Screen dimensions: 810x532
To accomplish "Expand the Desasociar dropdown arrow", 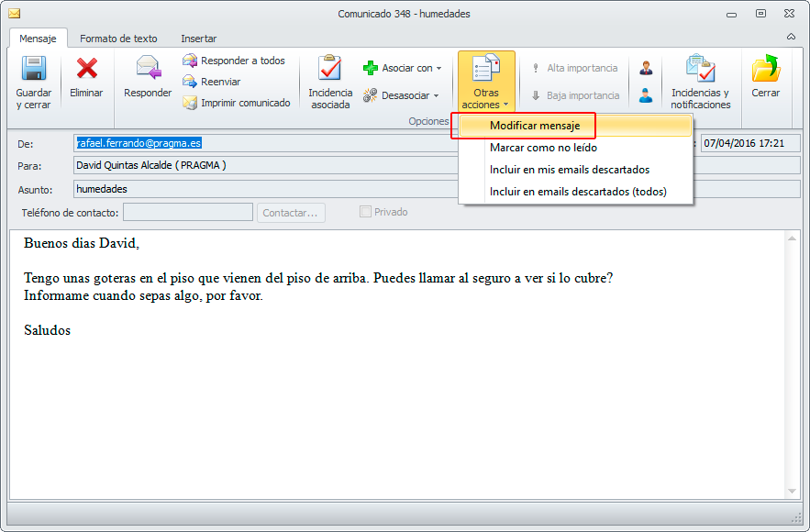I will click(x=437, y=95).
